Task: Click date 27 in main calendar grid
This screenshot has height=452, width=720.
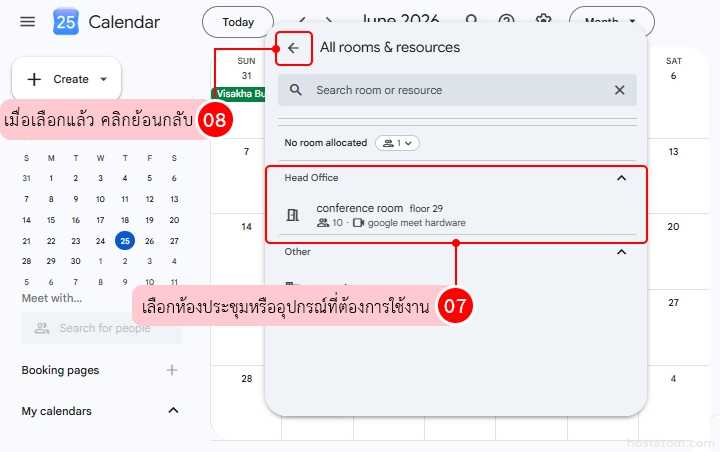Action: pos(674,302)
